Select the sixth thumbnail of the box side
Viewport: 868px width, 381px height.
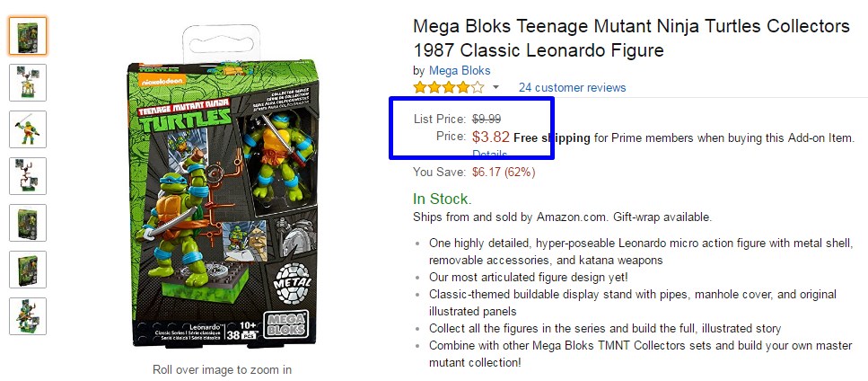click(28, 270)
